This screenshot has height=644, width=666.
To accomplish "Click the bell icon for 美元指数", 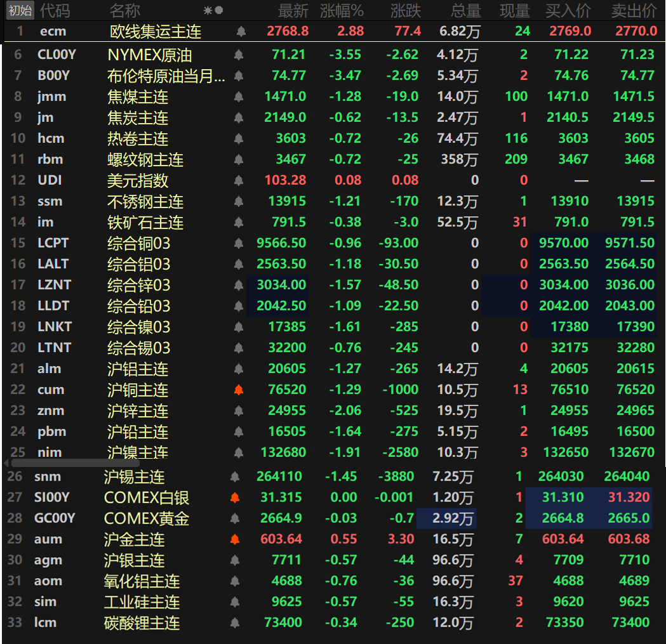I will tap(239, 181).
